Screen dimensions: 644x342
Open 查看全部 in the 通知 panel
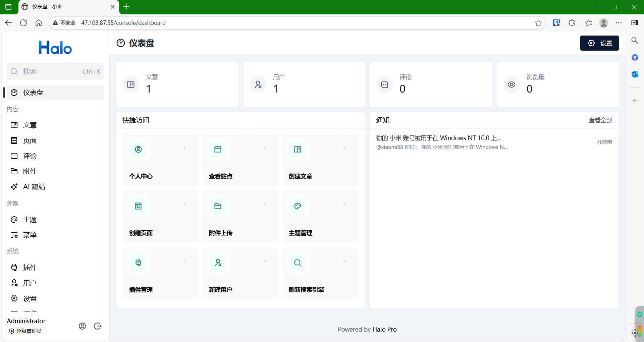tap(600, 120)
